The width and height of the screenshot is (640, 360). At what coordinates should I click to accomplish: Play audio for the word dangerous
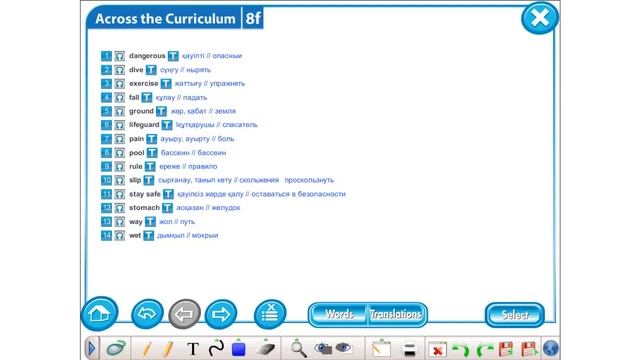[119, 56]
